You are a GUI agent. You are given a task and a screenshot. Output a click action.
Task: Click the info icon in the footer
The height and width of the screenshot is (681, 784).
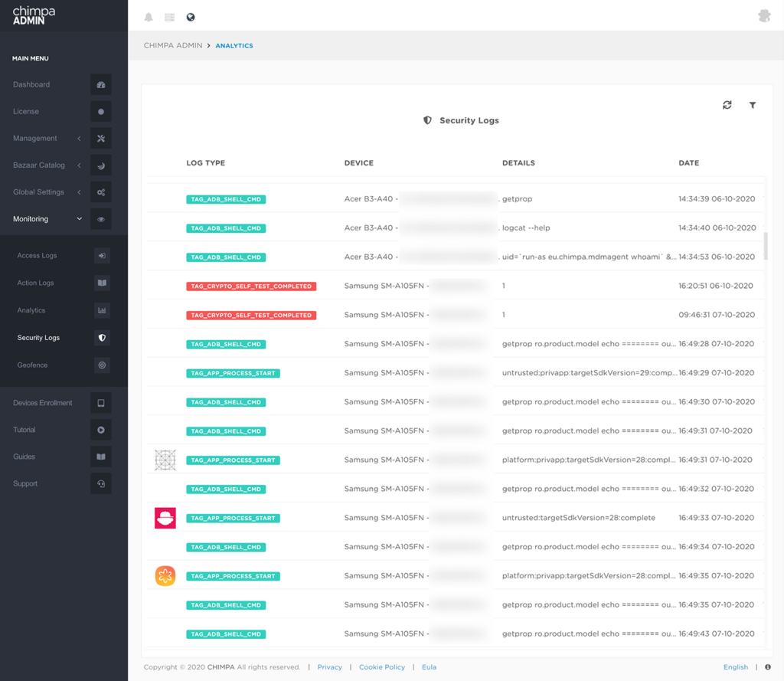pos(767,667)
